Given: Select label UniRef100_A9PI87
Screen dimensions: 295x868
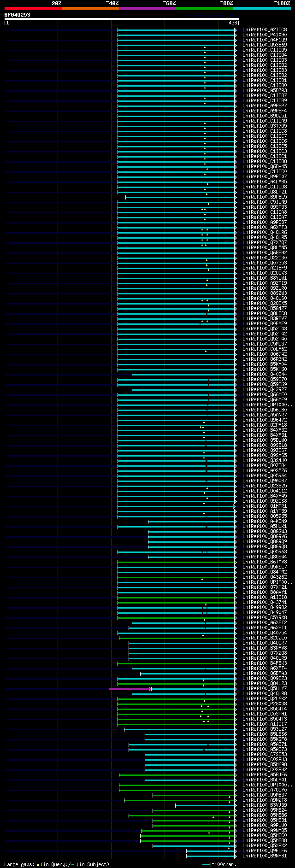Looking at the screenshot, I should click(x=265, y=222).
